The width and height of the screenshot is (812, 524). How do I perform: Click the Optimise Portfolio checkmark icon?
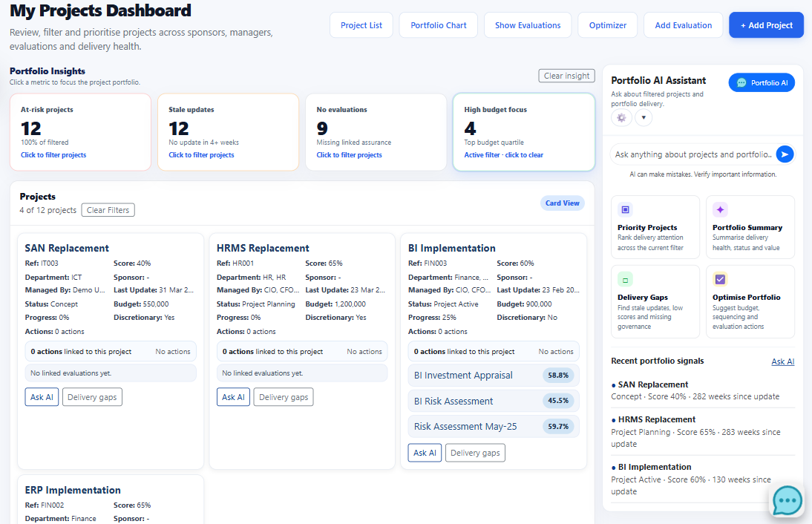click(x=720, y=280)
